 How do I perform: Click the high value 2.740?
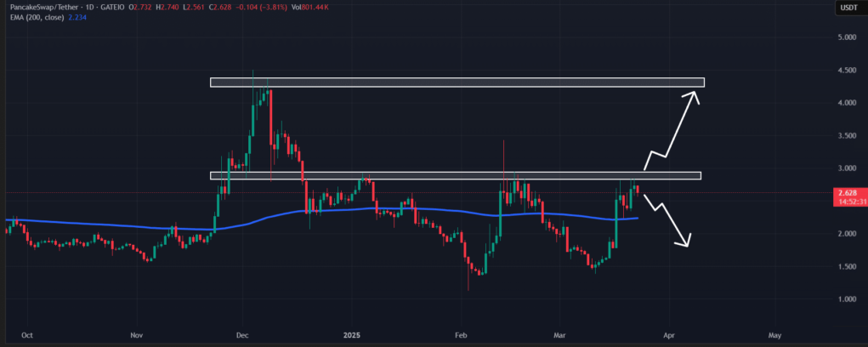click(169, 9)
